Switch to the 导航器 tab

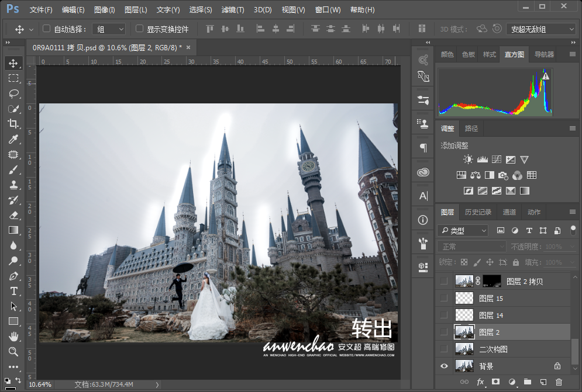tap(544, 54)
